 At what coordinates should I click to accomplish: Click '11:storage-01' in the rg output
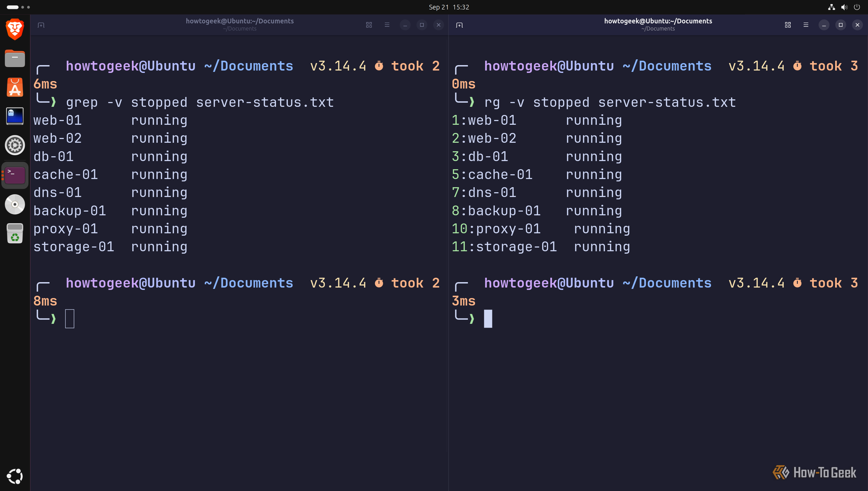[x=504, y=247]
